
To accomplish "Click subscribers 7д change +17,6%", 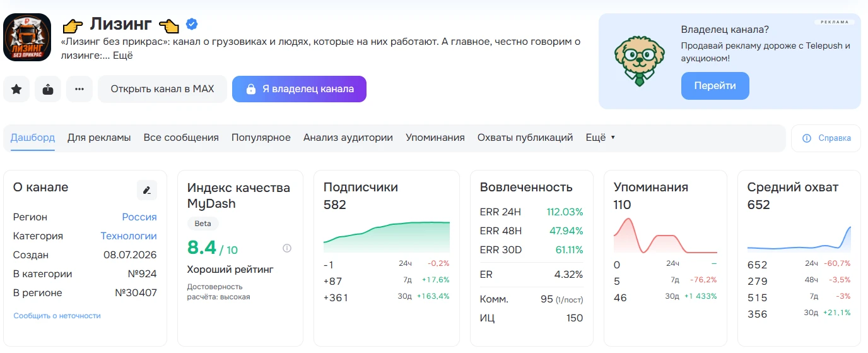I will coord(435,280).
